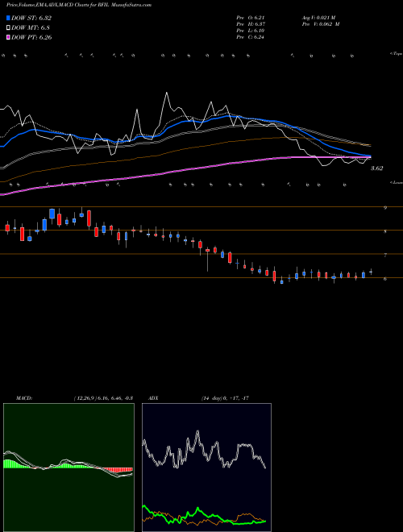
Task: Click inside the green MACD chart panel
Action: point(69,468)
